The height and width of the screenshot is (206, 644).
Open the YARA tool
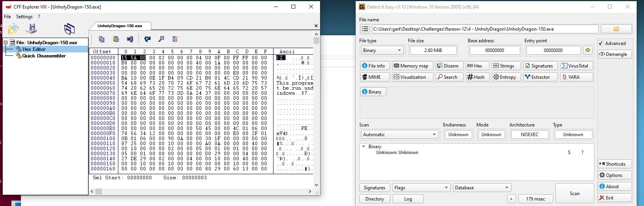pos(576,77)
